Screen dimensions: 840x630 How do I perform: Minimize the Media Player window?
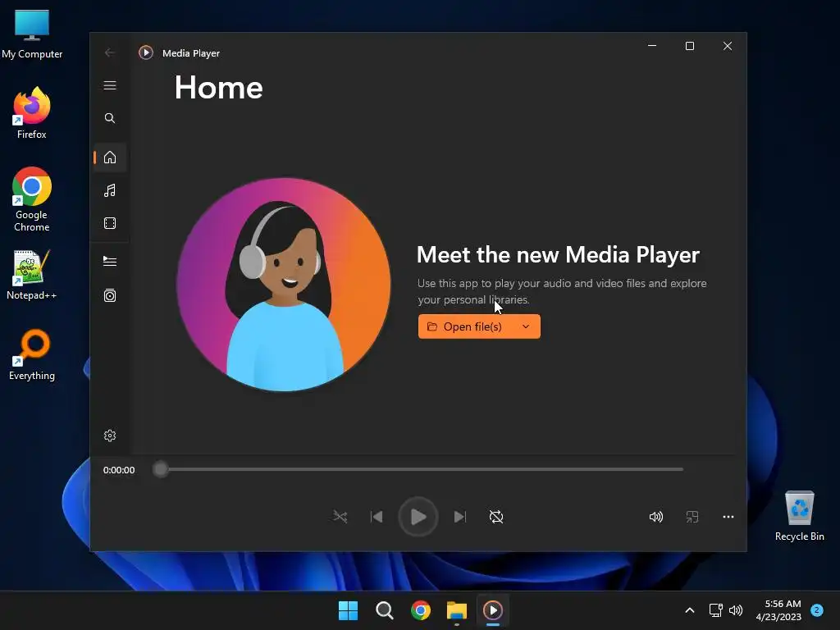652,46
